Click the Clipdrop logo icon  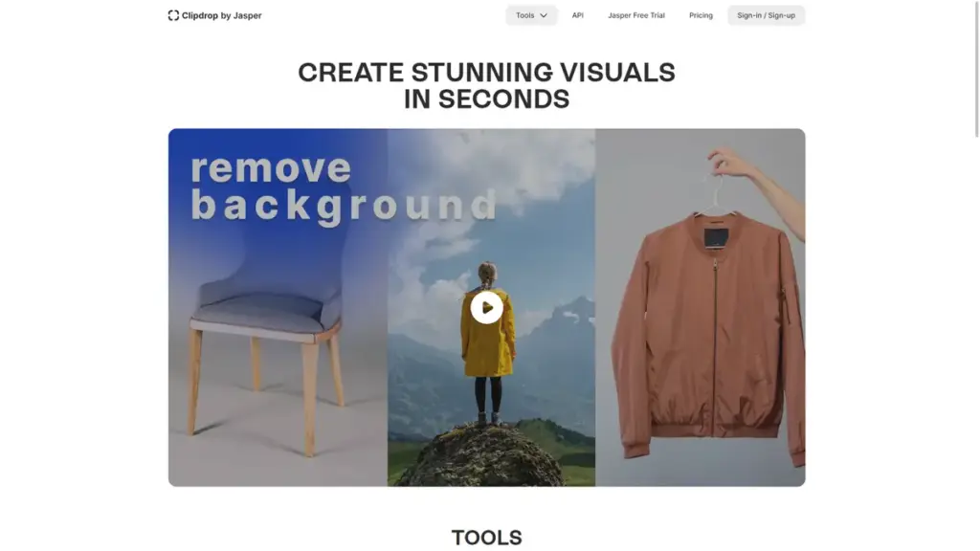[173, 15]
